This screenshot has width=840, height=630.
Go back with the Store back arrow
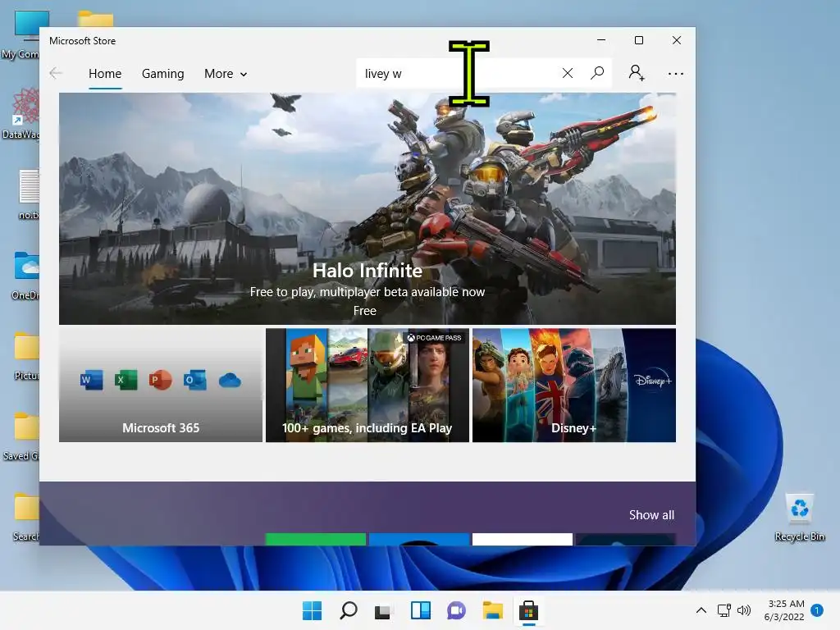pos(56,73)
